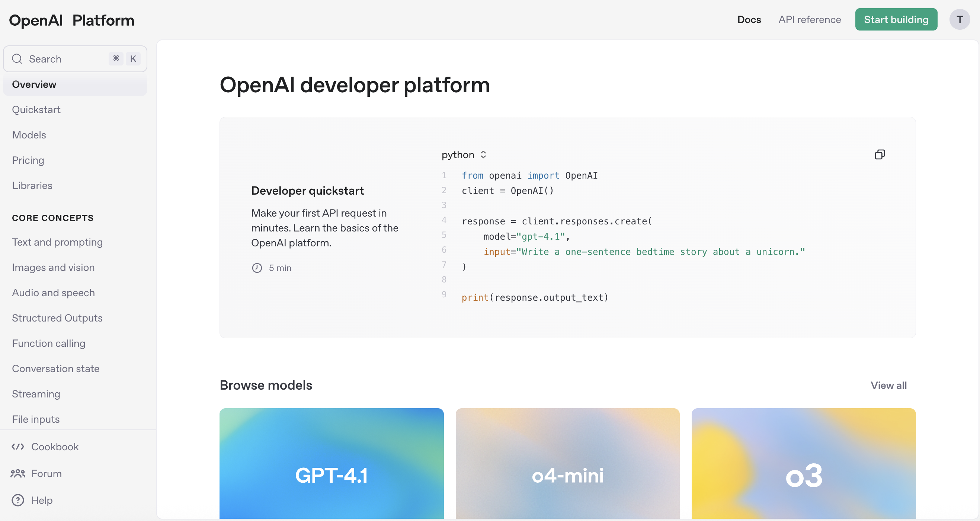
Task: Click the copy code icon
Action: click(880, 154)
